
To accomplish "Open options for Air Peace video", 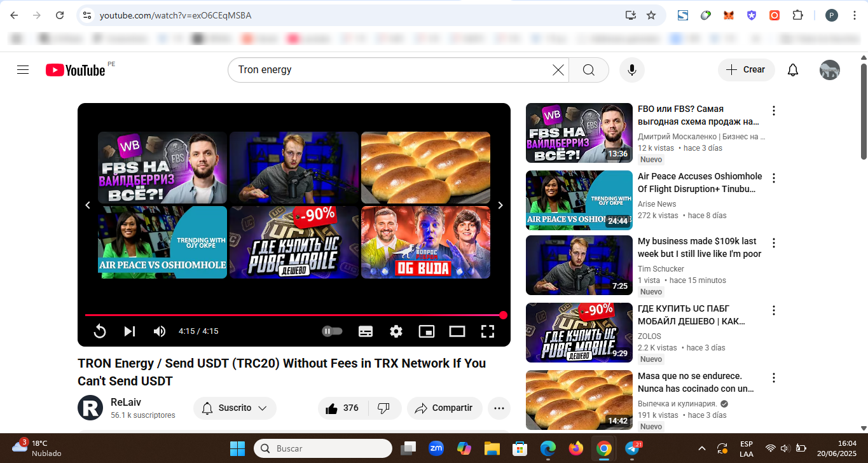I will [x=774, y=178].
